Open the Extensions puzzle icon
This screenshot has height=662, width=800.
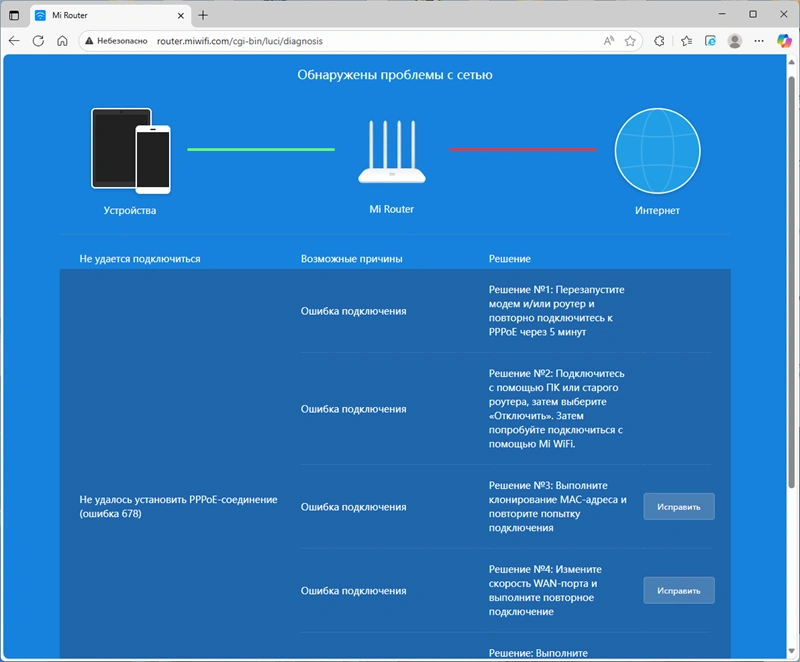pyautogui.click(x=660, y=41)
